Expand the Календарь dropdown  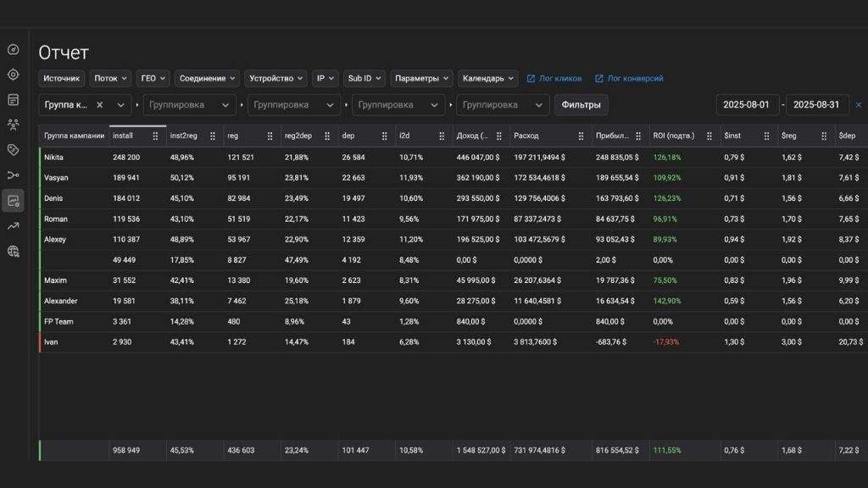coord(487,78)
